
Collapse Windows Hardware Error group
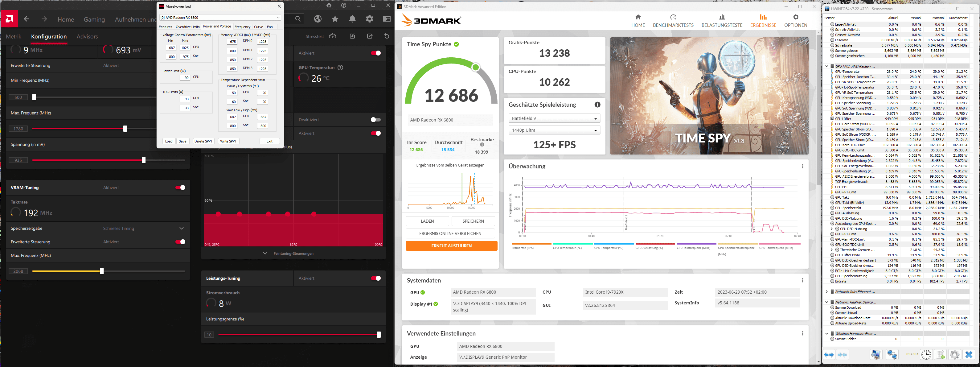[x=827, y=333]
